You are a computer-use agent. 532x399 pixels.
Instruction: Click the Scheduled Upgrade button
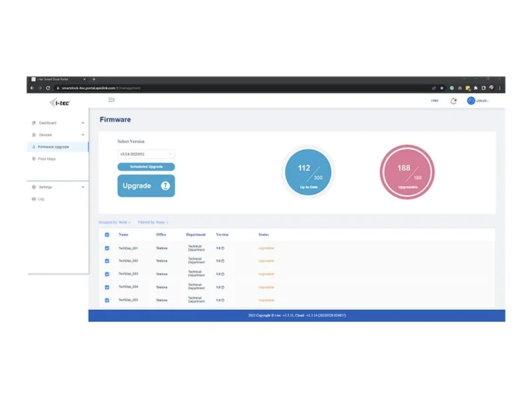pyautogui.click(x=146, y=167)
